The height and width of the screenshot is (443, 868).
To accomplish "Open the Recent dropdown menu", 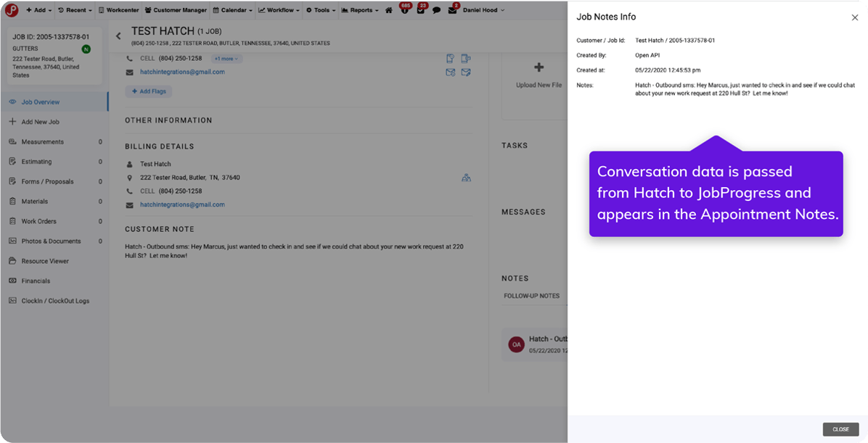I will (75, 10).
